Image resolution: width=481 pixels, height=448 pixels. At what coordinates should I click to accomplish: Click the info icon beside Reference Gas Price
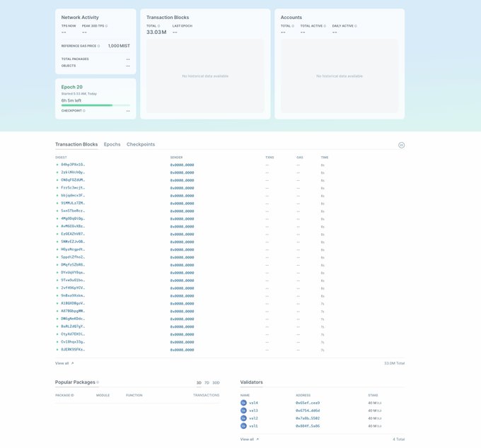(x=98, y=46)
